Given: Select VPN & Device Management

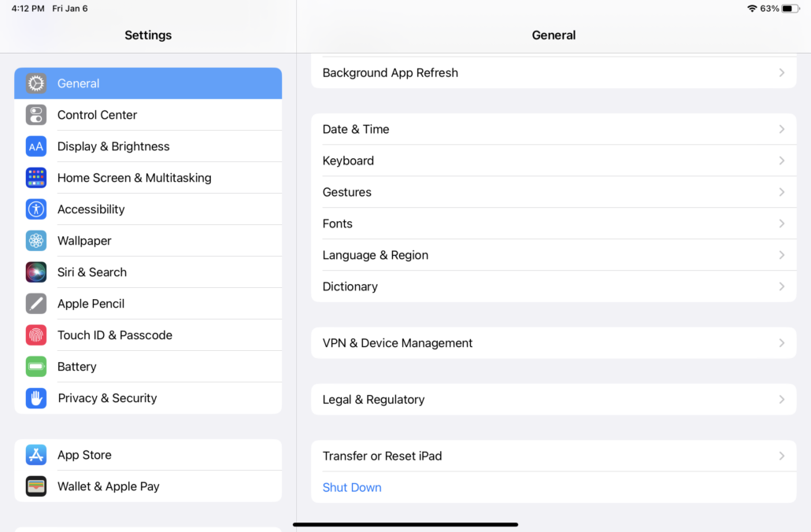Looking at the screenshot, I should coord(551,343).
